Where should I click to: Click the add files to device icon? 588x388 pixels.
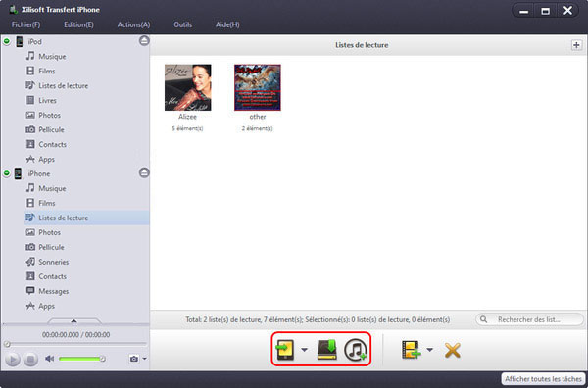click(411, 350)
